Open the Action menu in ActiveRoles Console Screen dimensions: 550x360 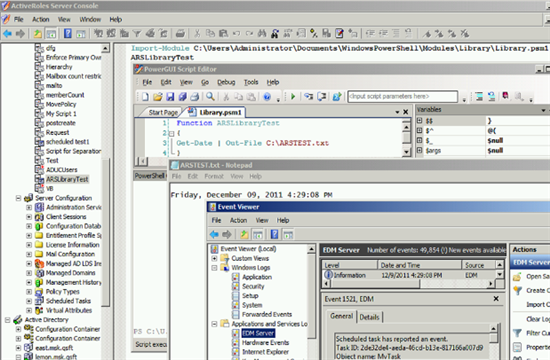pos(41,19)
